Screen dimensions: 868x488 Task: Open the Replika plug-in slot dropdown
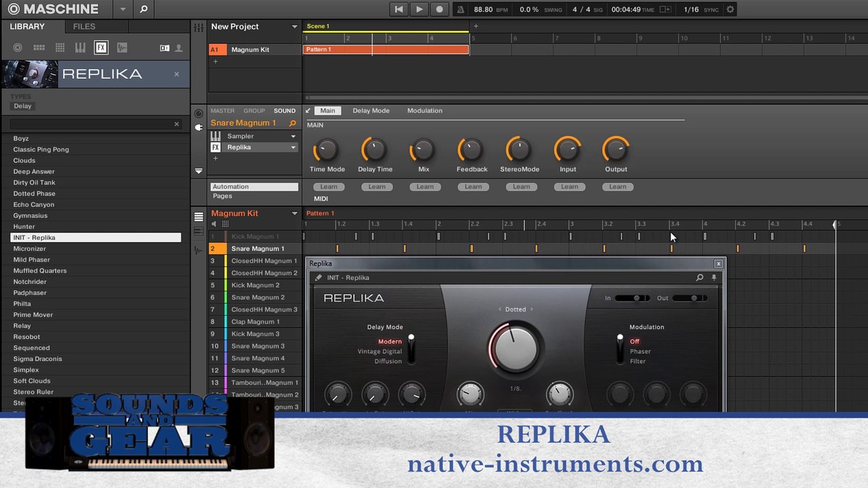point(293,147)
